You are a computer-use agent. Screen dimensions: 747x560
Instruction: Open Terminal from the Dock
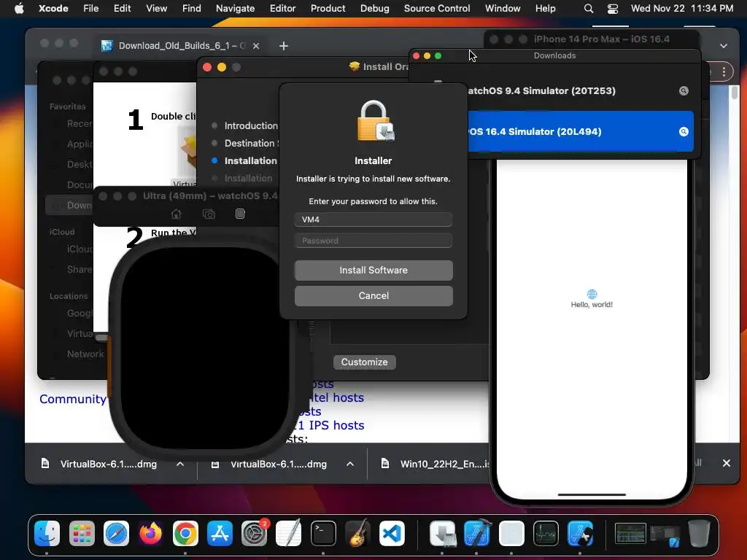click(323, 533)
